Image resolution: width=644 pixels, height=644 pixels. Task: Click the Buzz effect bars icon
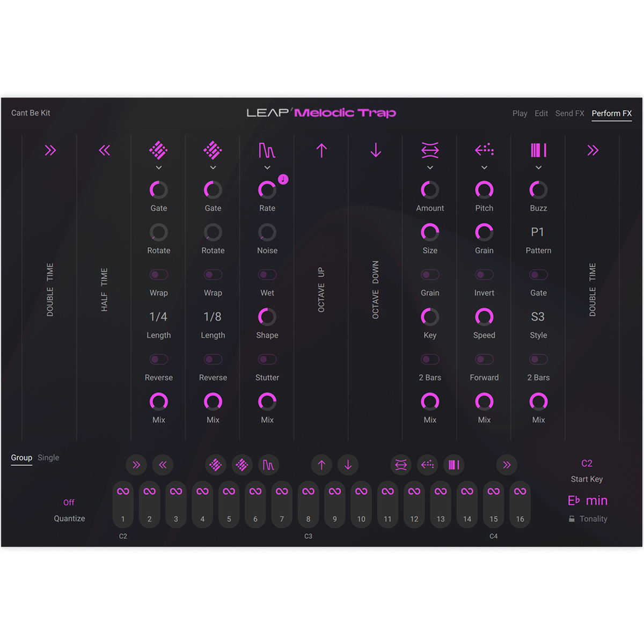click(x=538, y=151)
